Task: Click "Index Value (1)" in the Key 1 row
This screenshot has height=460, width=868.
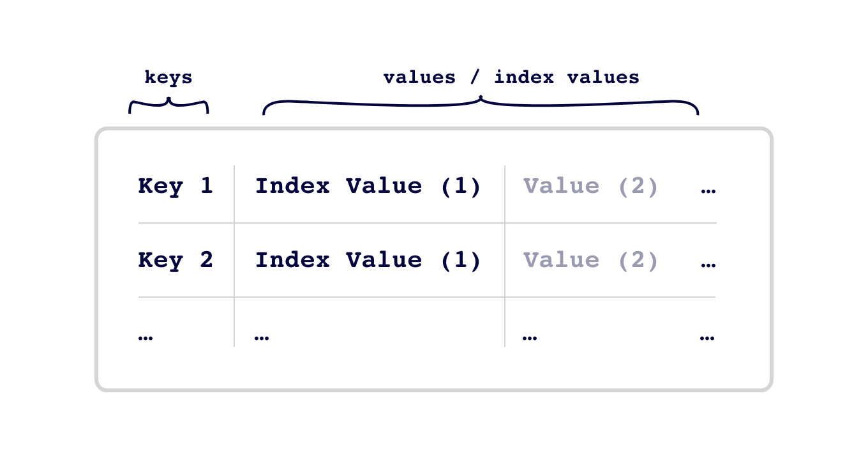Action: [x=368, y=186]
